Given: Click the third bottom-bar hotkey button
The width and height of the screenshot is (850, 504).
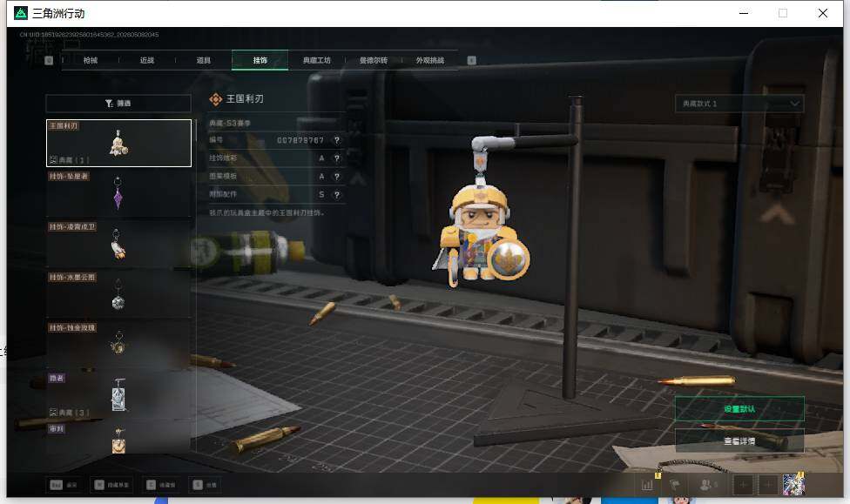Looking at the screenshot, I should point(161,485).
